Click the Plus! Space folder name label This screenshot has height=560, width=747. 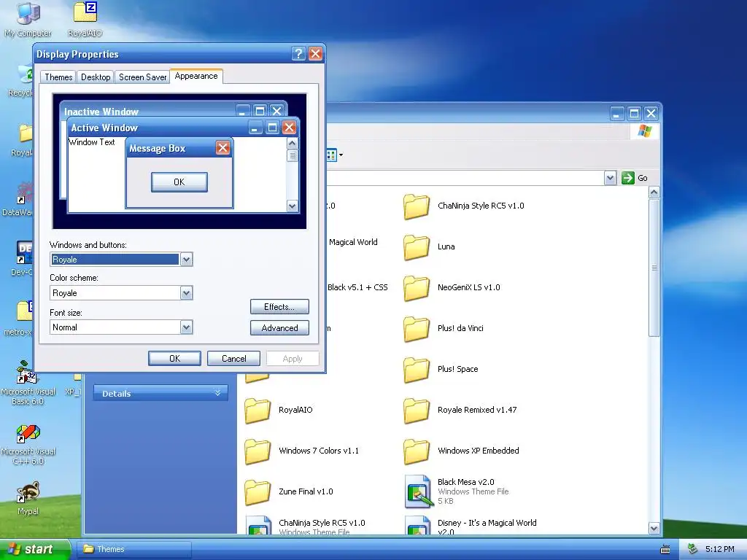coord(458,369)
